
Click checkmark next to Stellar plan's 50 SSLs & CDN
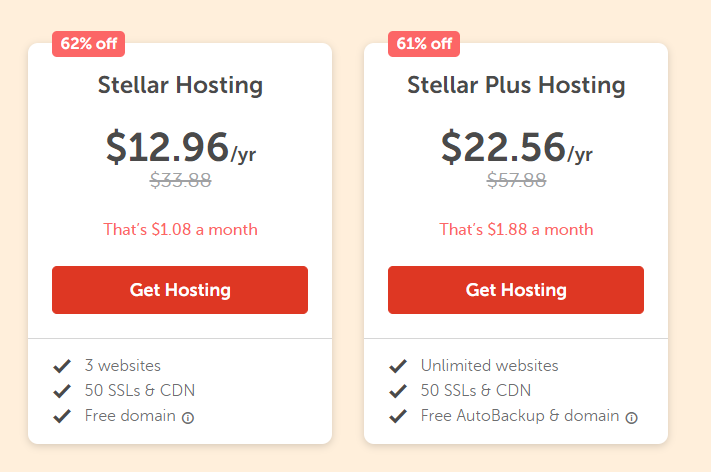62,391
